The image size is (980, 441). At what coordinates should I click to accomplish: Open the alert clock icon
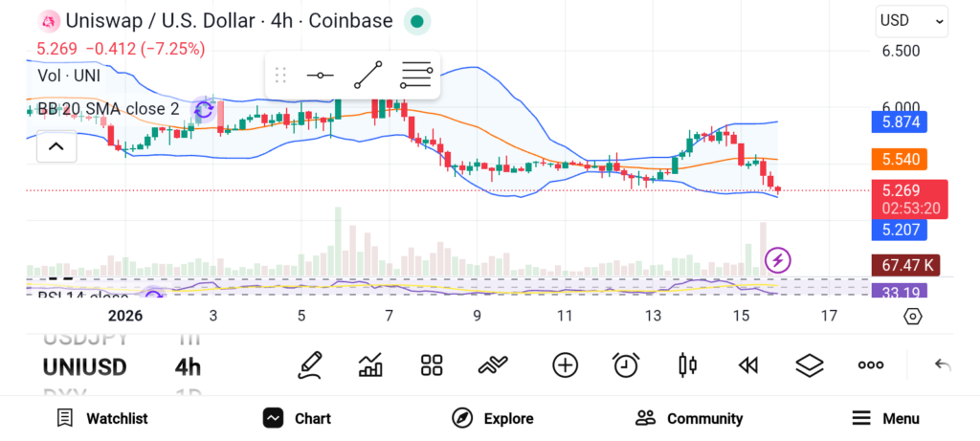[626, 366]
